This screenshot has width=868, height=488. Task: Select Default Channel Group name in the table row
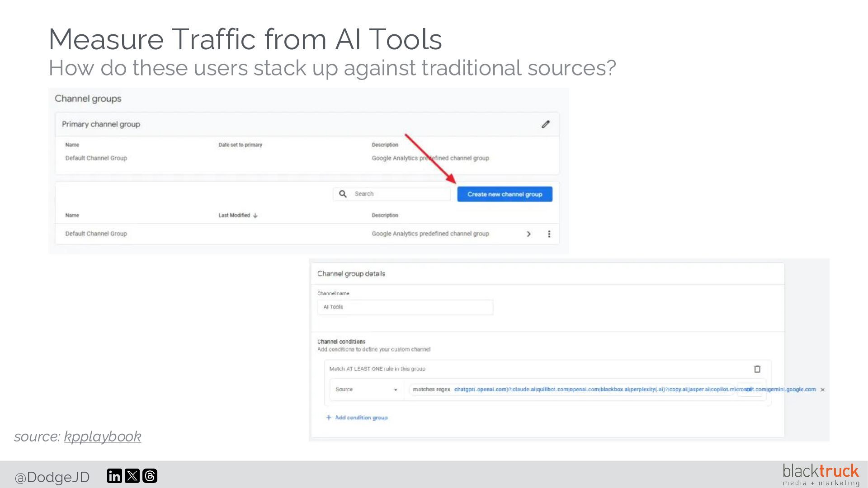coord(96,234)
